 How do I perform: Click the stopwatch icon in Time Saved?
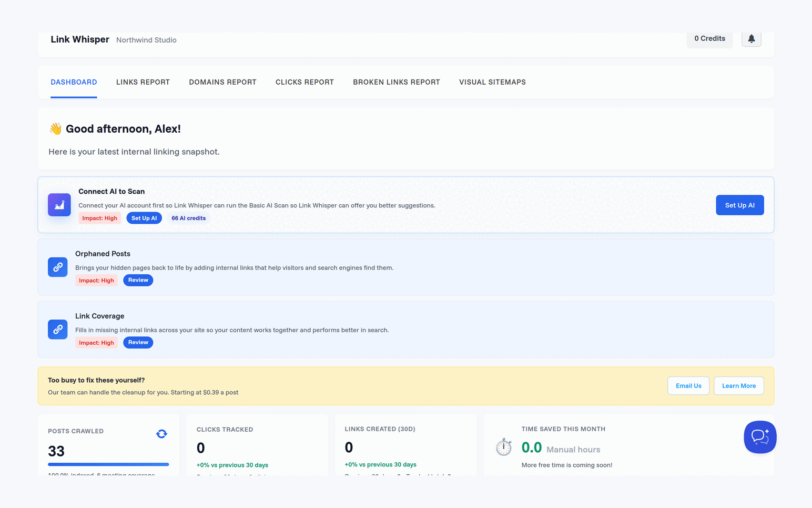pos(504,447)
